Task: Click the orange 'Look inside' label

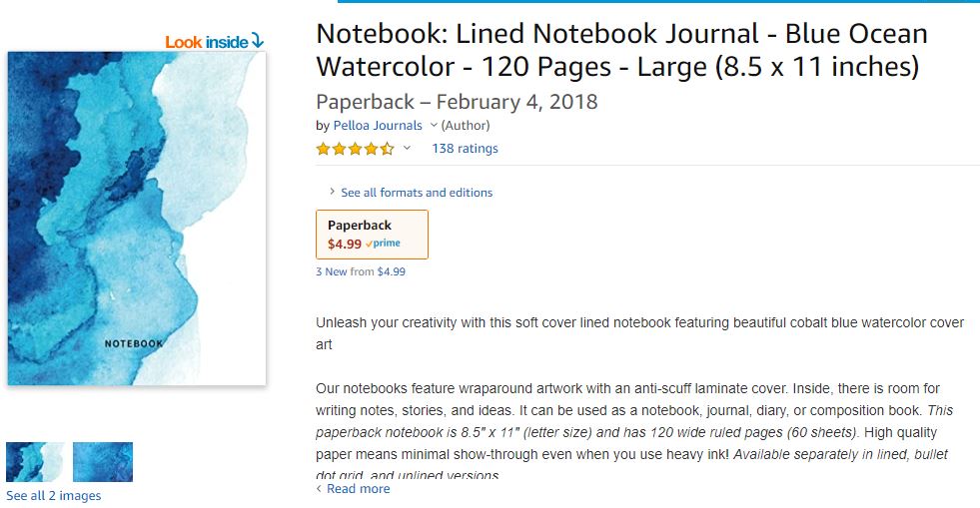Action: coord(206,42)
